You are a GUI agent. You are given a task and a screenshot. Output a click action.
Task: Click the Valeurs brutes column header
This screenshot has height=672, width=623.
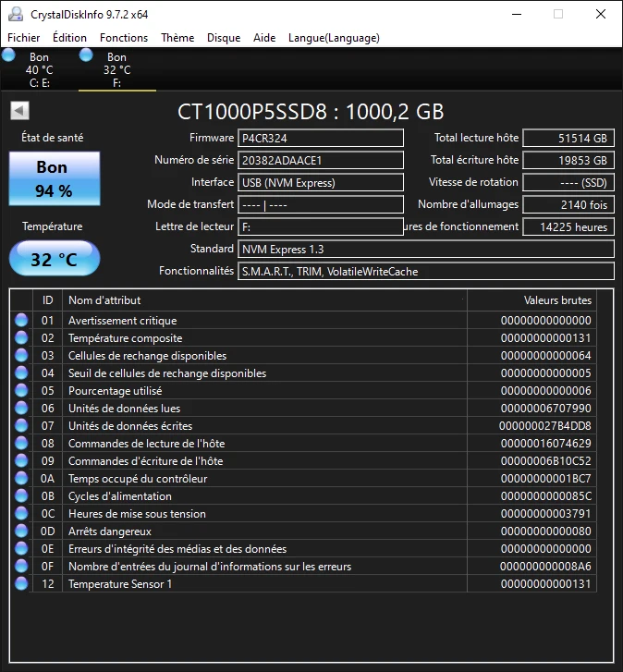click(x=531, y=300)
